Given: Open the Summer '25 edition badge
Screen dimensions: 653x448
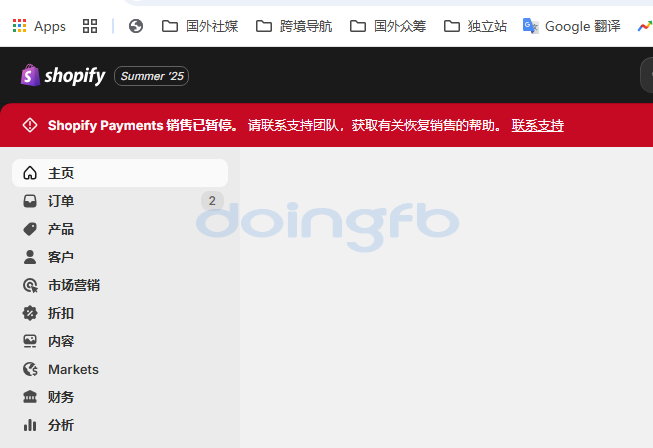Looking at the screenshot, I should [152, 76].
